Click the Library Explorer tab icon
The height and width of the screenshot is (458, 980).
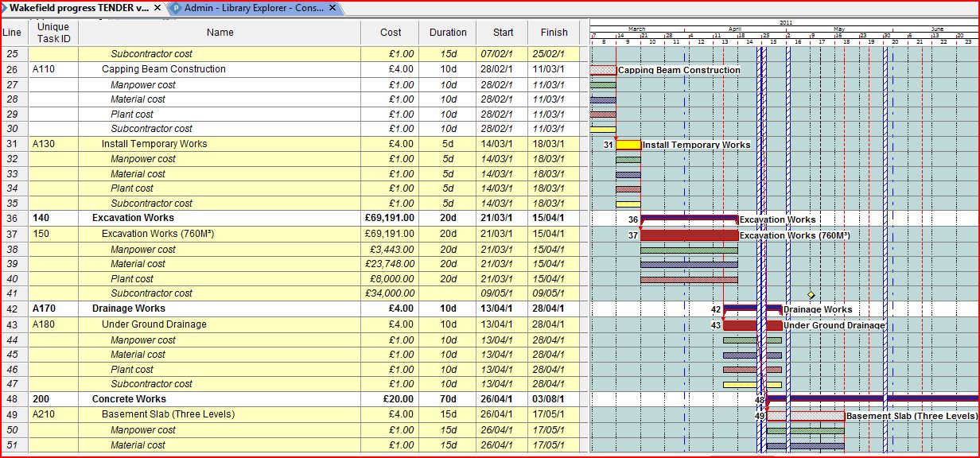(176, 8)
